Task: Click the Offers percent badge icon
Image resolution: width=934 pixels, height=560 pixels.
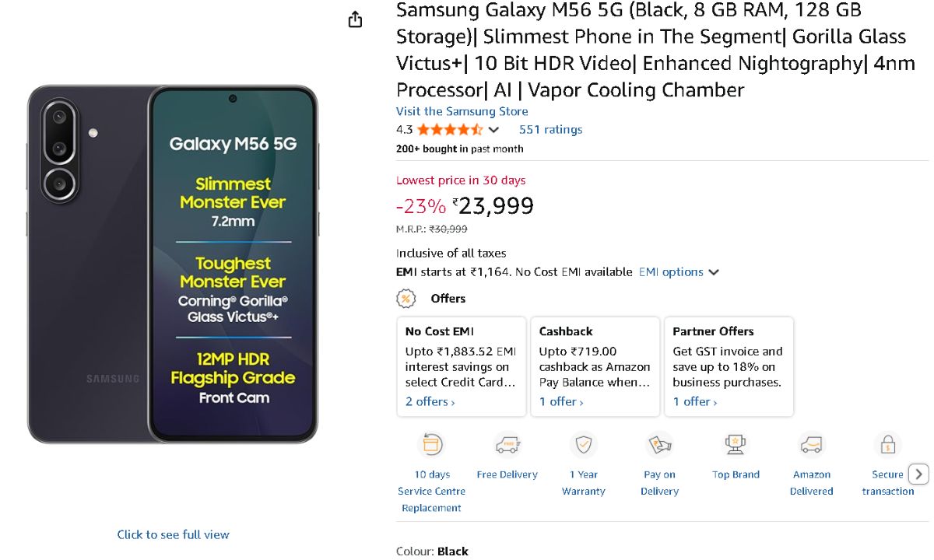Action: [406, 299]
